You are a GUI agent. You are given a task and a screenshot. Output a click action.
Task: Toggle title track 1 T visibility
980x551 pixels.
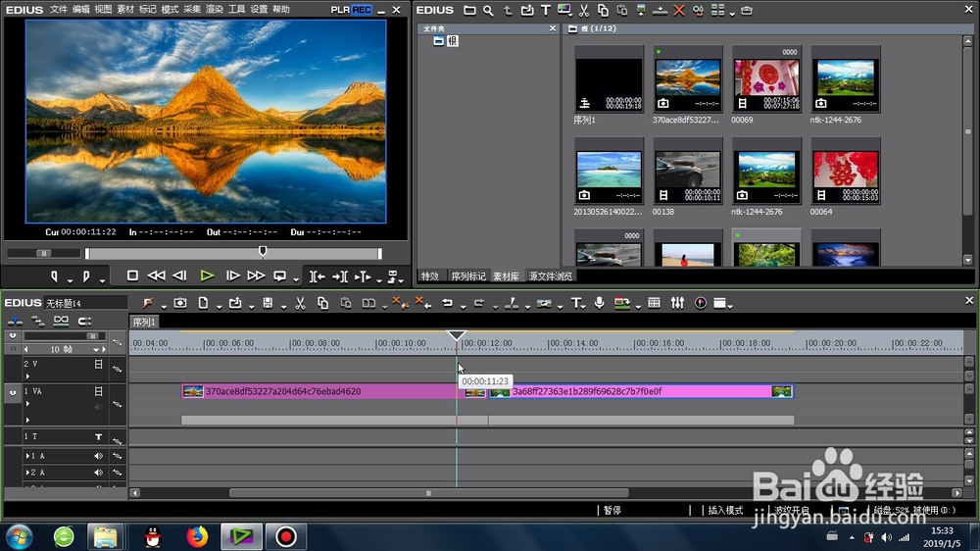[98, 436]
